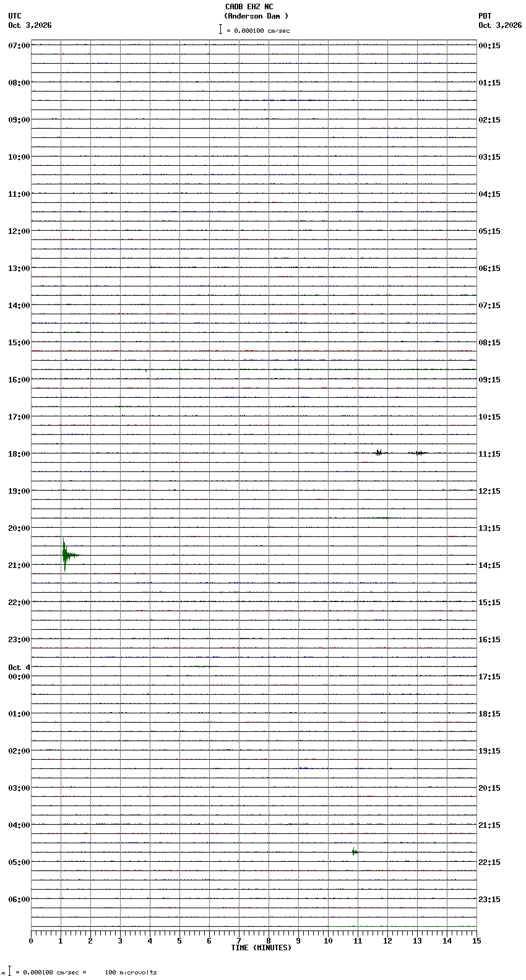Click the 02:15 PDT time label
Screen dimensions: 526x980
(489, 120)
